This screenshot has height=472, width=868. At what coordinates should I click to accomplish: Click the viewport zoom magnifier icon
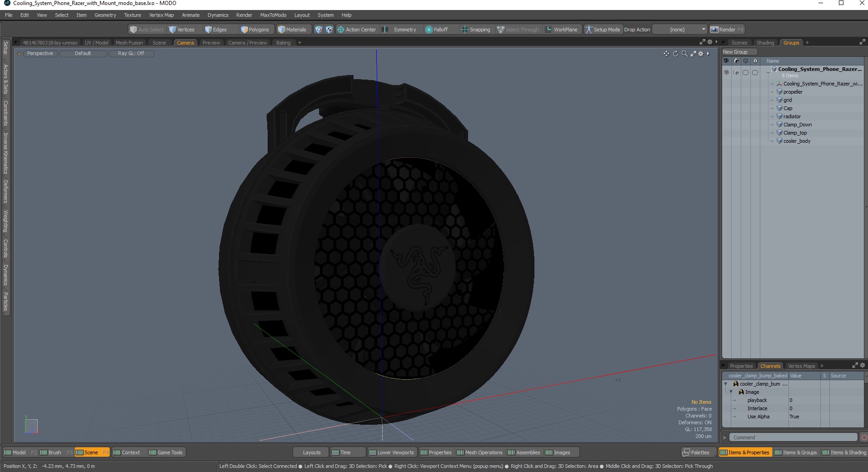point(684,54)
